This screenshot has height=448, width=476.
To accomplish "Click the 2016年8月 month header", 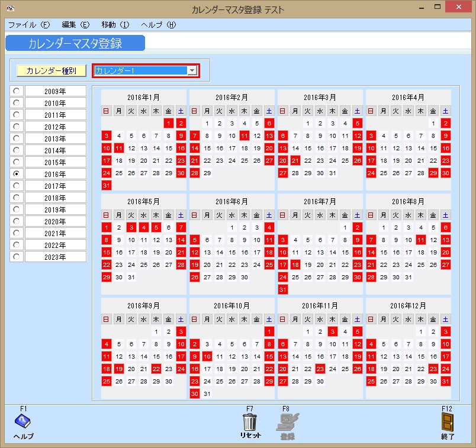I will (408, 202).
